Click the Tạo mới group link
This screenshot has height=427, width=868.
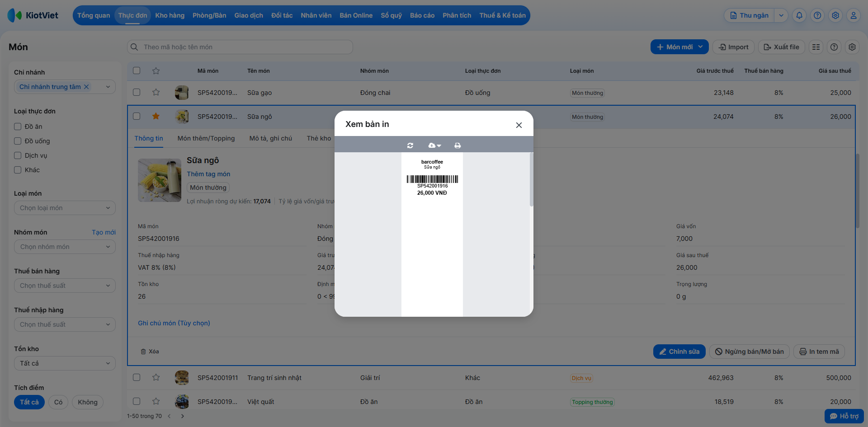click(x=104, y=232)
